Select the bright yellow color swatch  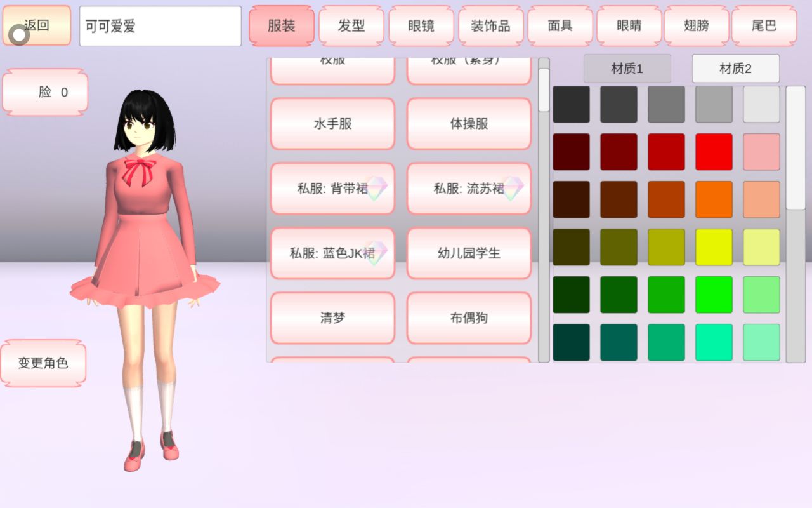coord(714,247)
